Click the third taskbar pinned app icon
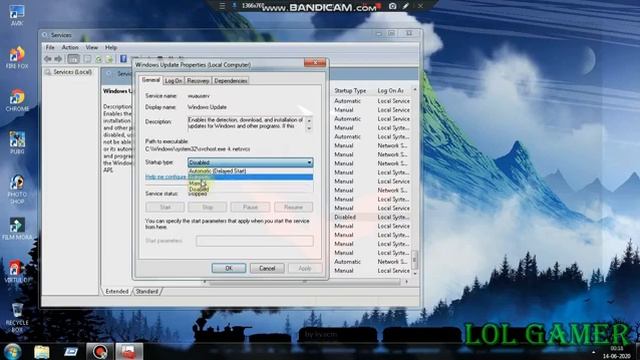The image size is (640, 360). pos(71,352)
